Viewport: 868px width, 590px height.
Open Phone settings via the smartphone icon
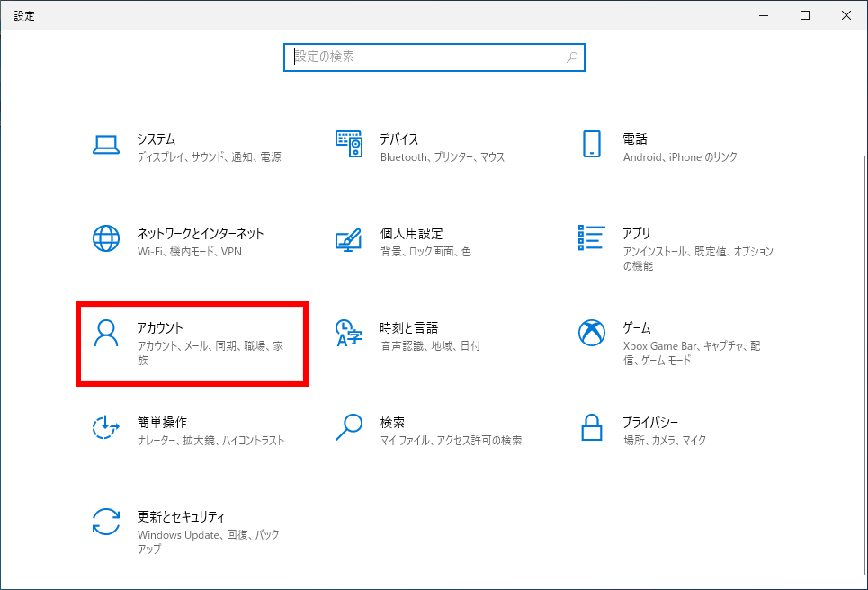coord(591,144)
